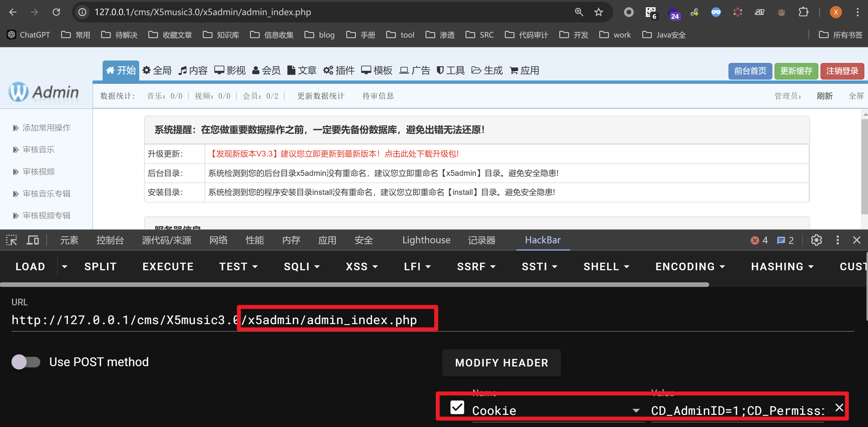Expand the LOAD dropdown arrow
The height and width of the screenshot is (427, 868).
[x=65, y=267]
